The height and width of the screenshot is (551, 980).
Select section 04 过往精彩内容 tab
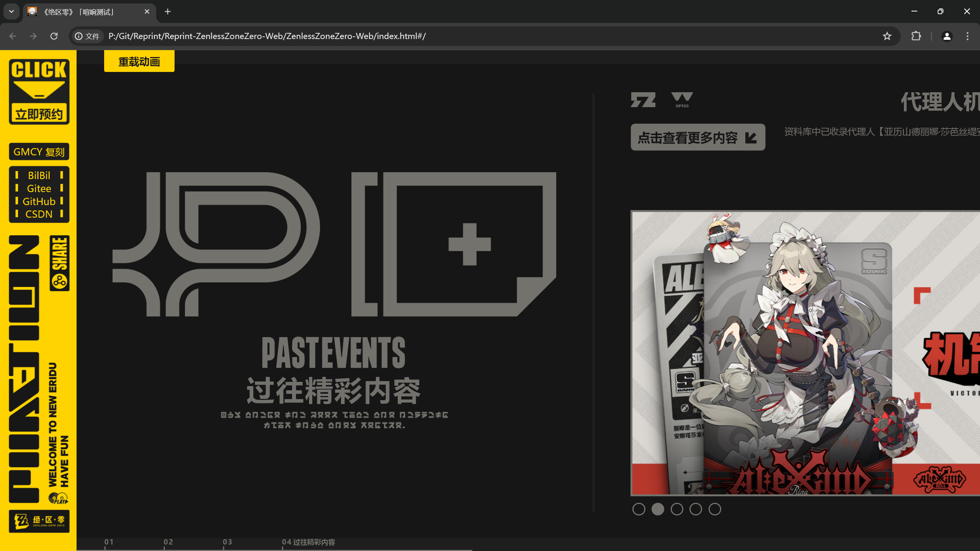pyautogui.click(x=308, y=542)
